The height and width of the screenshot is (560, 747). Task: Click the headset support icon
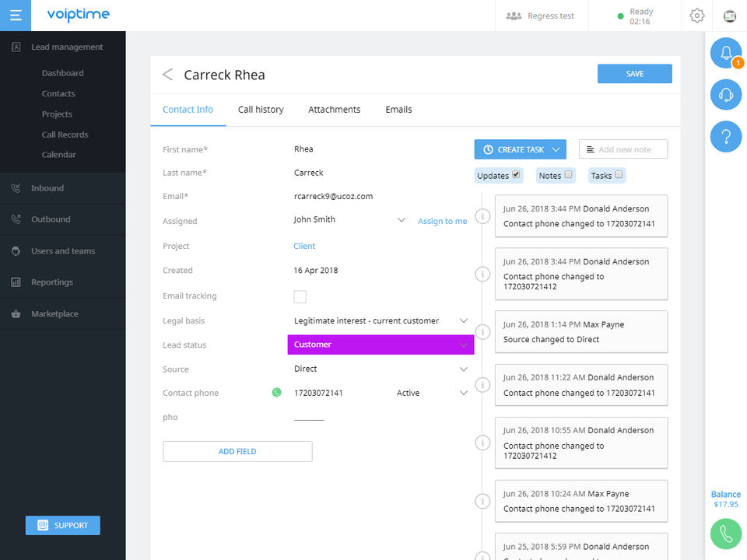coord(726,95)
